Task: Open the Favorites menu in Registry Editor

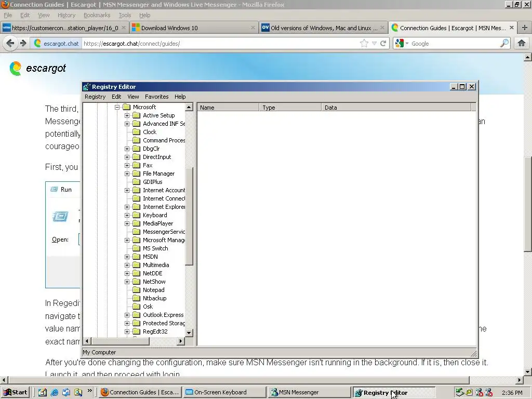Action: click(x=156, y=97)
